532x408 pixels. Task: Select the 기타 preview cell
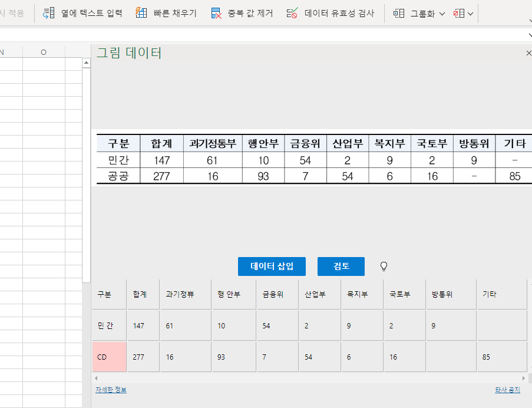pos(502,294)
